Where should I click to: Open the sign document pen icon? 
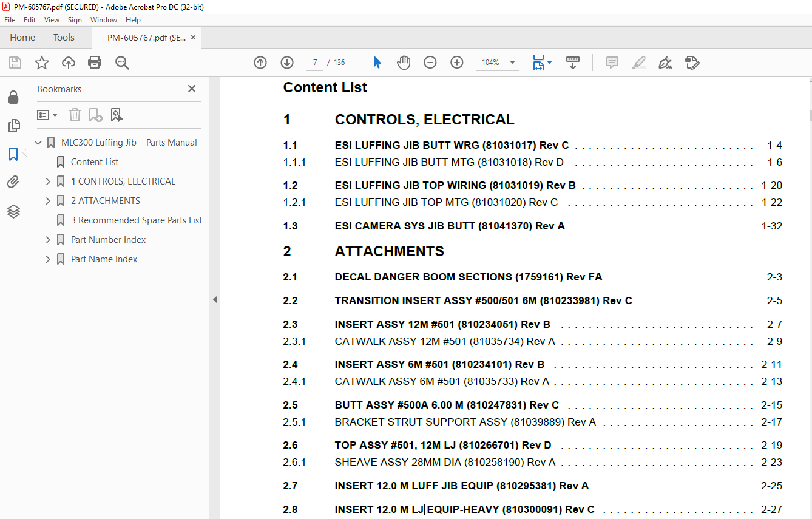665,63
